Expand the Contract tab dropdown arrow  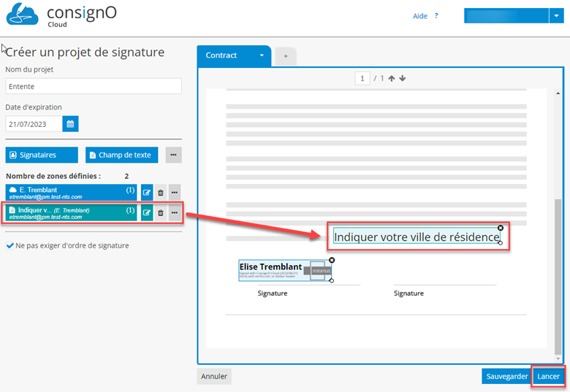[262, 55]
